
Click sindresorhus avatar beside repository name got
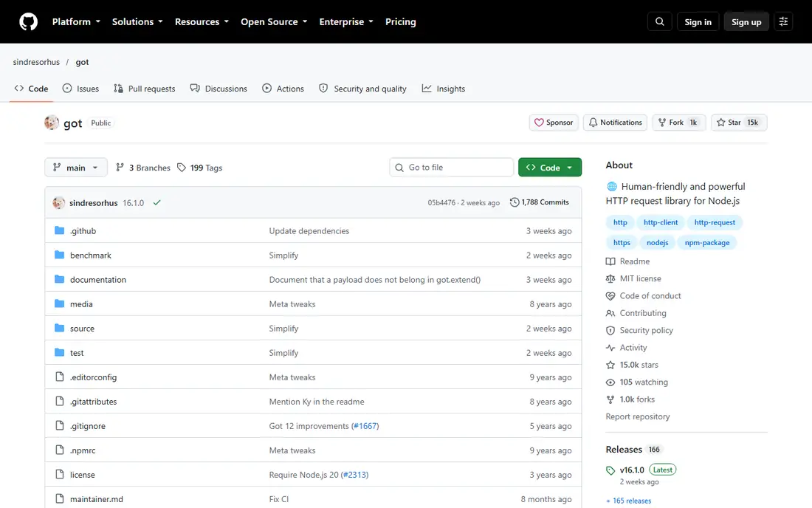tap(51, 123)
